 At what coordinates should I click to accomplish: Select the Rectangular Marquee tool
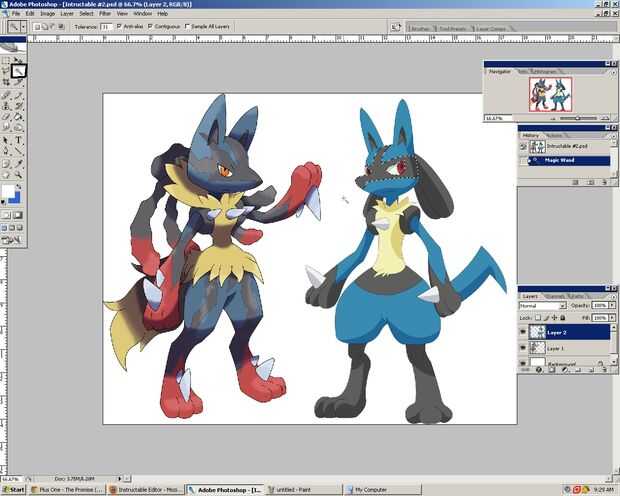coord(7,59)
